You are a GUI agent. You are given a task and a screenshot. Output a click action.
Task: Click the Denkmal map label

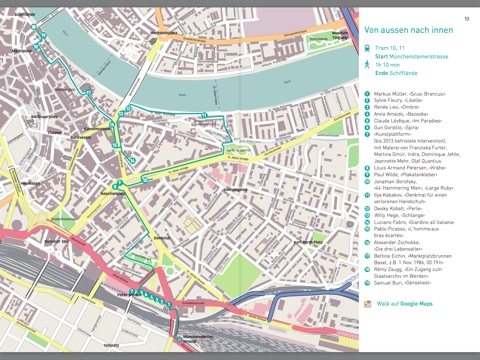pos(162,238)
